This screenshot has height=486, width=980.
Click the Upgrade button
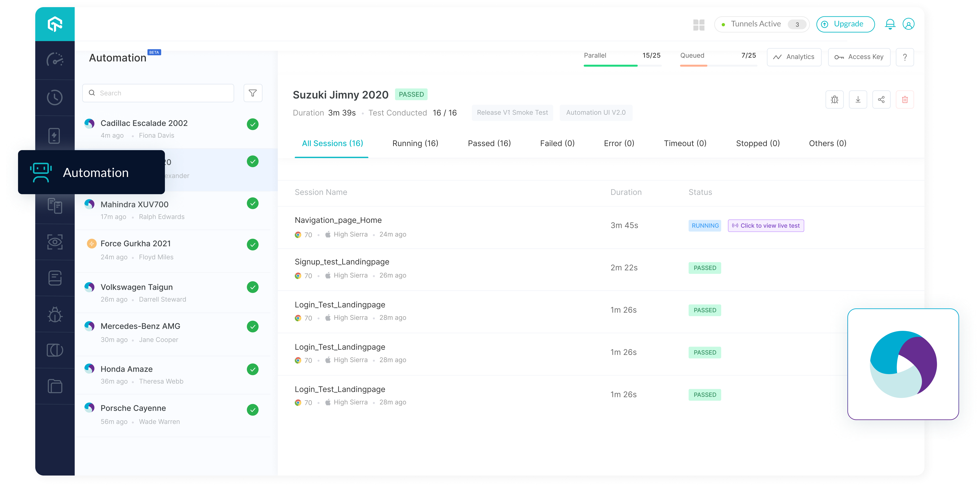click(x=845, y=24)
